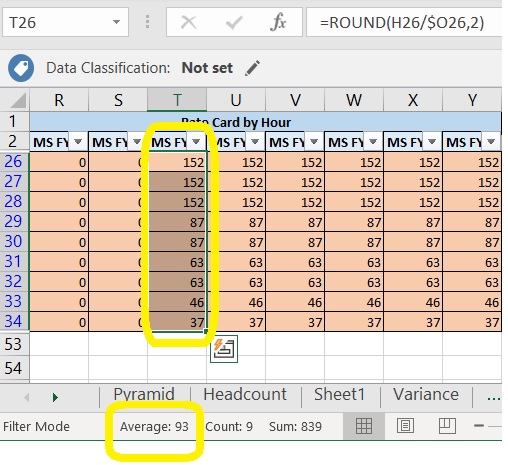This screenshot has height=465, width=508.
Task: Open the filter dropdown in column S header
Action: [137, 142]
